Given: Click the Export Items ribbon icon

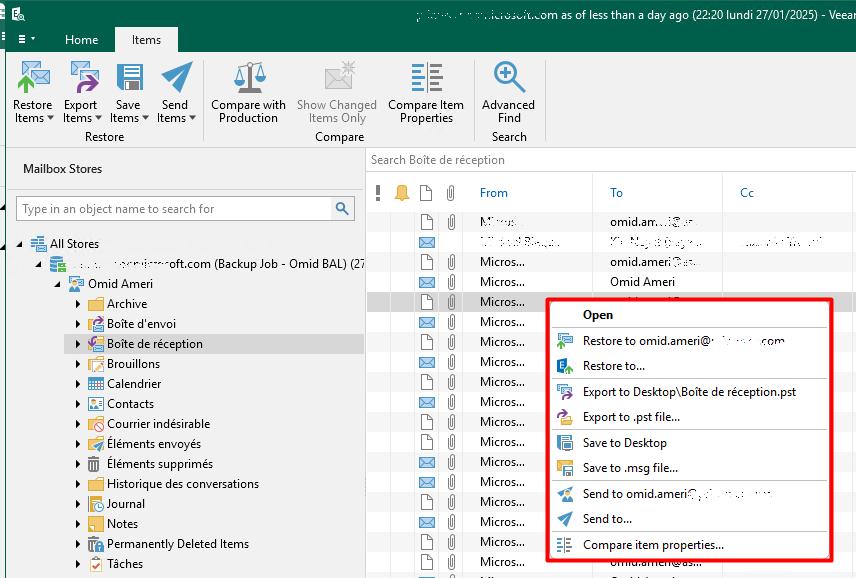Looking at the screenshot, I should (84, 77).
